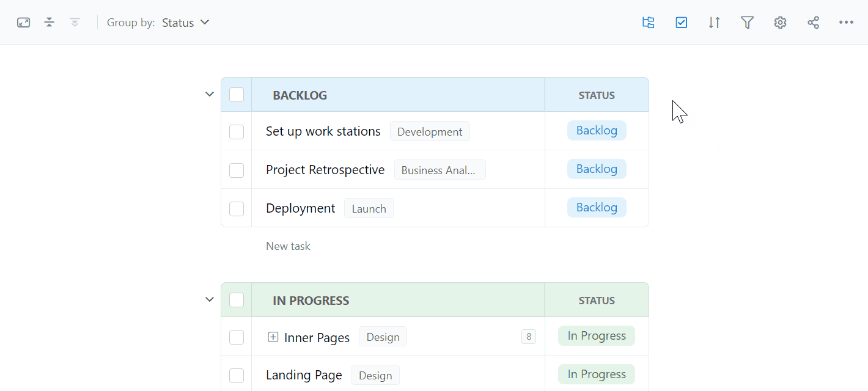Open the expand to fullscreen view icon
This screenshot has height=391, width=868.
pyautogui.click(x=23, y=22)
